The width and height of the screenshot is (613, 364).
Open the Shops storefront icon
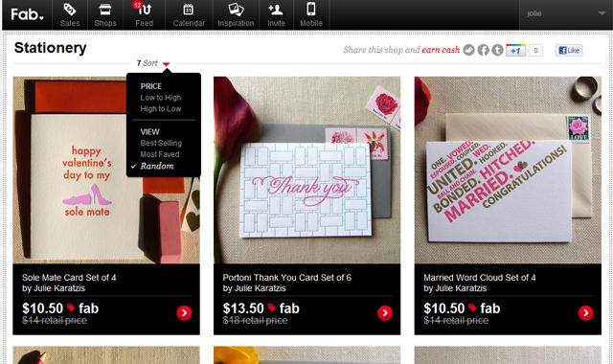[105, 10]
